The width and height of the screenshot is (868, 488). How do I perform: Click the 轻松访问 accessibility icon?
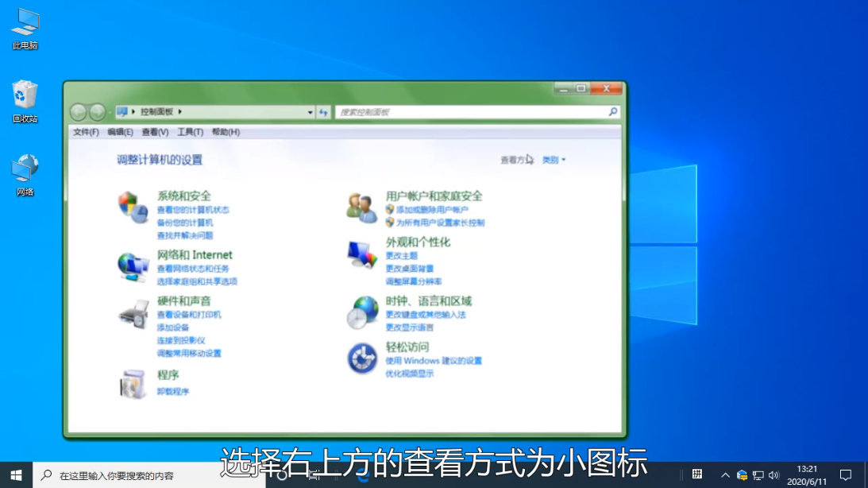click(x=361, y=358)
